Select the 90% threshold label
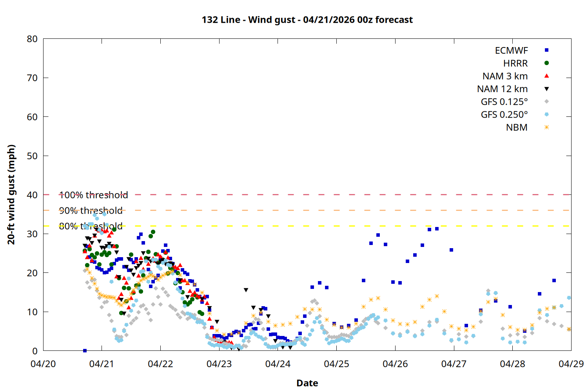The width and height of the screenshot is (588, 392). [x=91, y=211]
